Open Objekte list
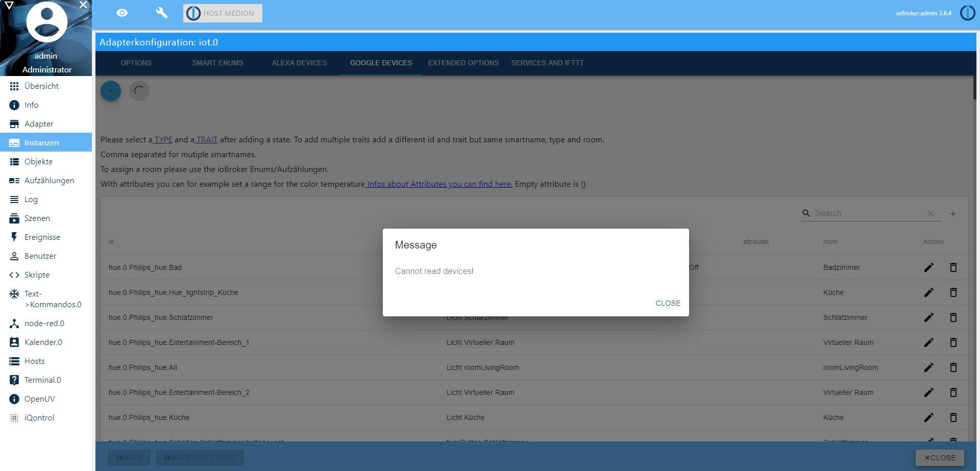 [x=46, y=161]
